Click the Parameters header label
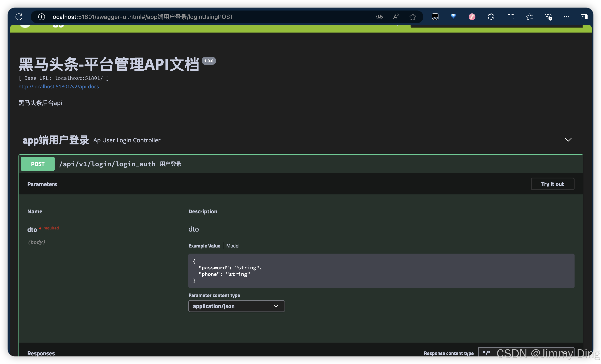The image size is (601, 364). pos(42,184)
